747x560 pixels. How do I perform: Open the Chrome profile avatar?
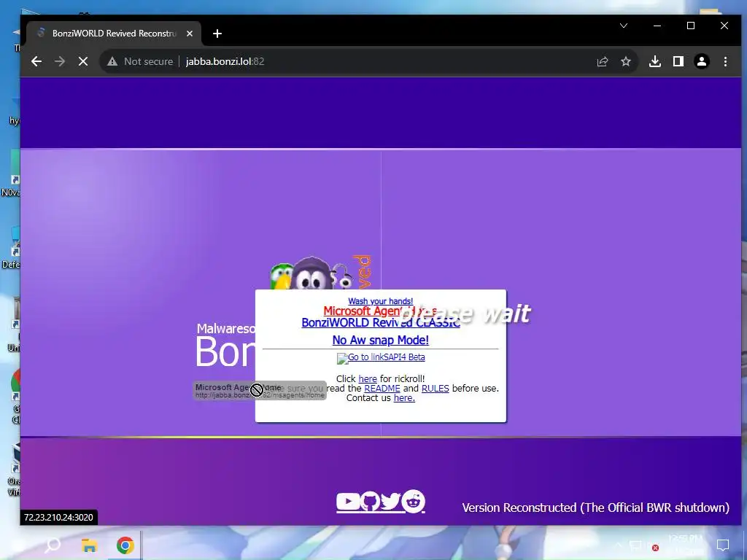pyautogui.click(x=702, y=61)
